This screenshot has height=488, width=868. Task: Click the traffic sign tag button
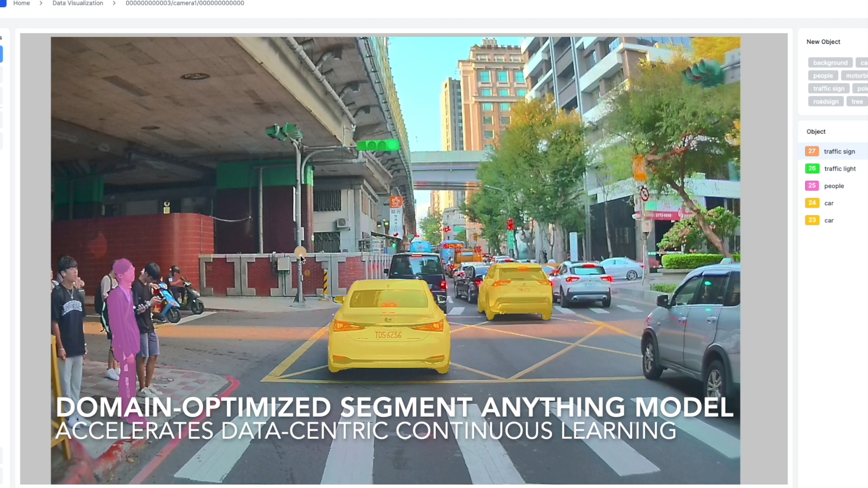829,88
